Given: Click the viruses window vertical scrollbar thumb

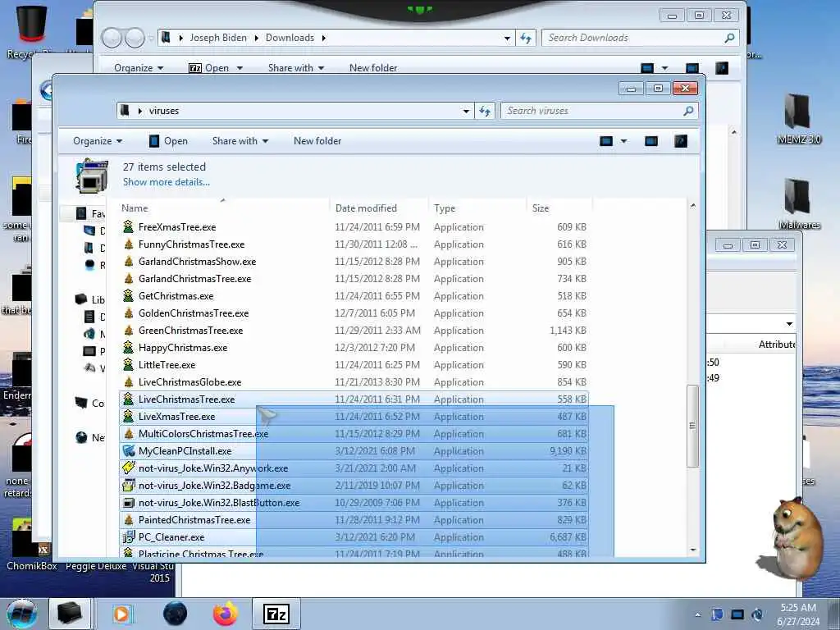Looking at the screenshot, I should pos(692,426).
